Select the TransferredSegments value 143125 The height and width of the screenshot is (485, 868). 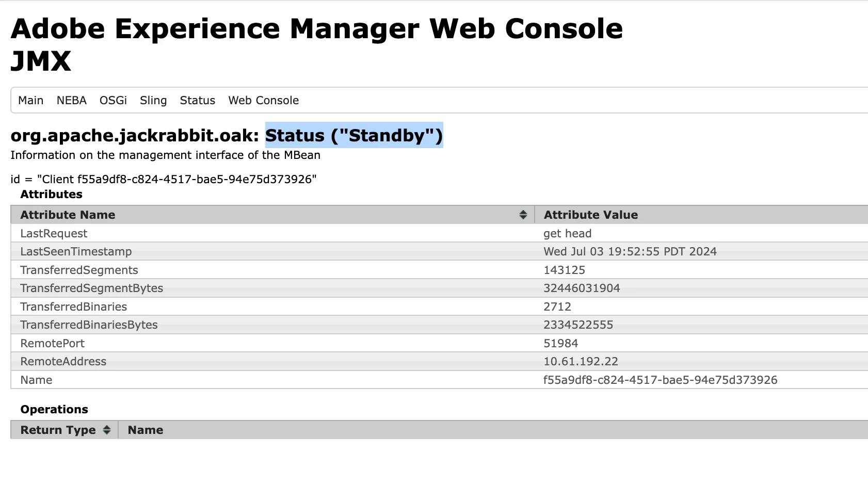tap(564, 270)
